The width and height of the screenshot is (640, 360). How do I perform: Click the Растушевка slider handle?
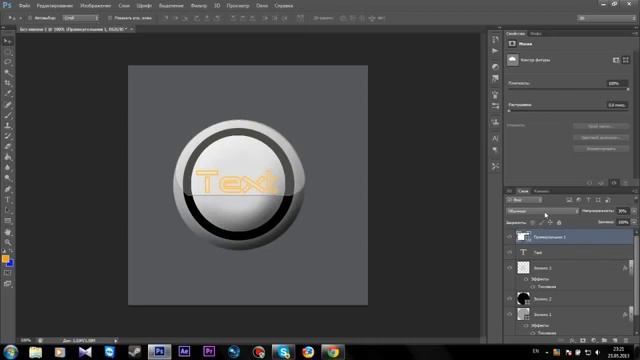[x=509, y=111]
